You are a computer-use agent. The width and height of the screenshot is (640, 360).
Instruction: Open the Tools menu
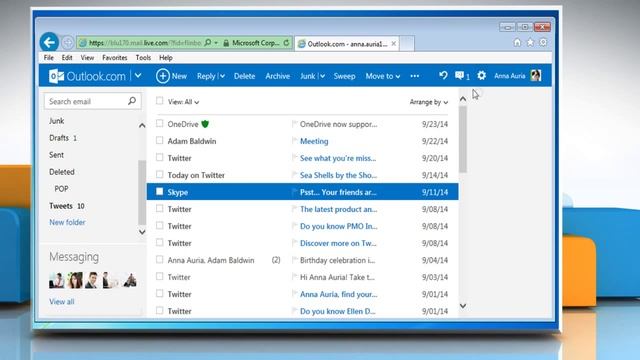coord(143,58)
